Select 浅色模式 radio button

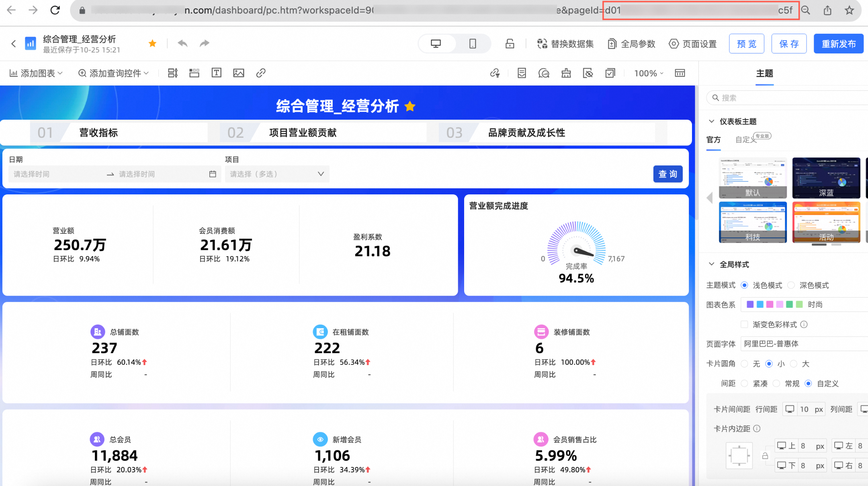(745, 285)
